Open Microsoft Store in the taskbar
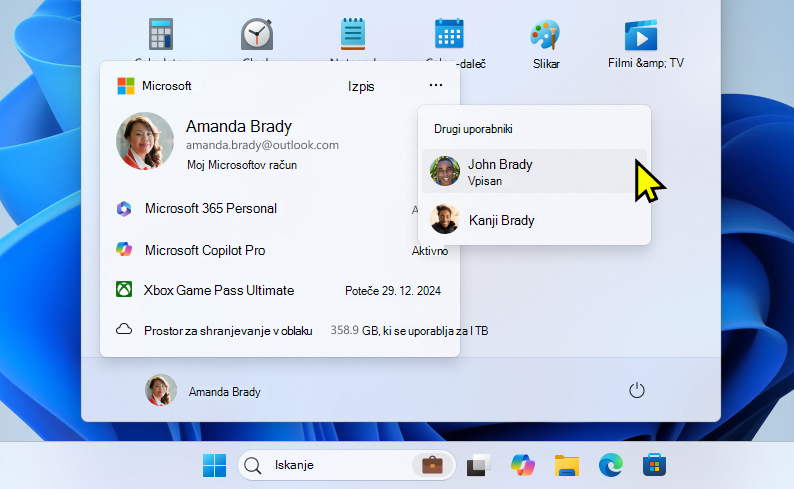This screenshot has height=489, width=794. click(x=654, y=465)
